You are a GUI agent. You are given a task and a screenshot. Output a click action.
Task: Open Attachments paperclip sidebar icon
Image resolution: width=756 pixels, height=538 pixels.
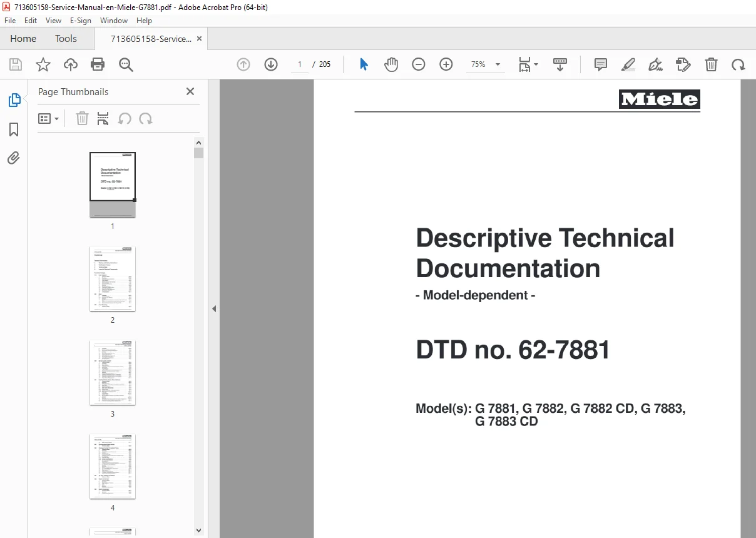pyautogui.click(x=14, y=158)
